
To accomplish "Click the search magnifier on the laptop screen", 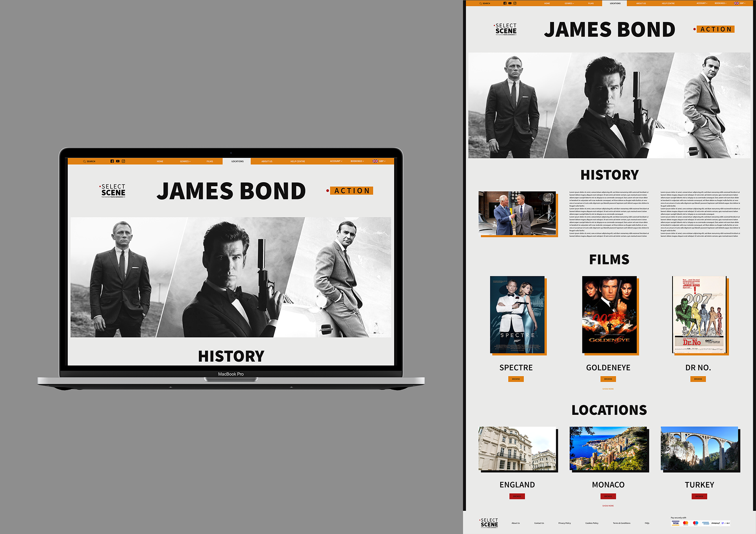I will coord(84,161).
